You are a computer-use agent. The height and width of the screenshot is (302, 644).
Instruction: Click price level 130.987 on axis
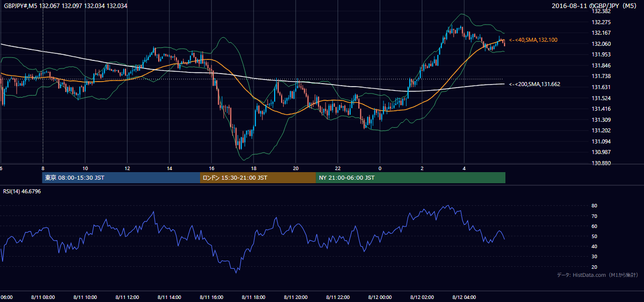point(602,152)
